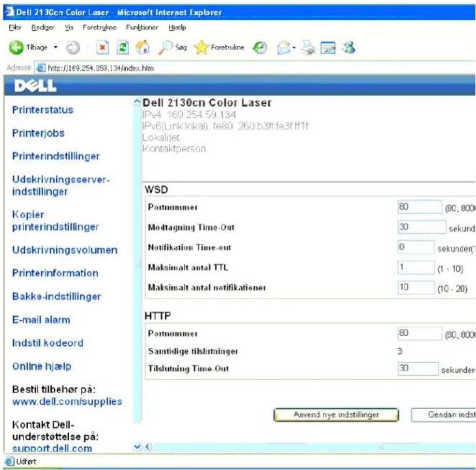
Task: Open the Printerjobs link
Action: (x=38, y=133)
